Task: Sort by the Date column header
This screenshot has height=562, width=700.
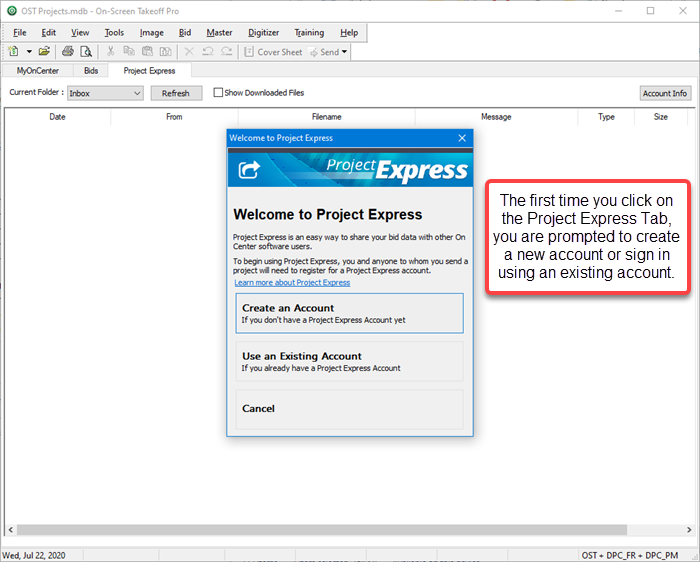Action: click(57, 117)
